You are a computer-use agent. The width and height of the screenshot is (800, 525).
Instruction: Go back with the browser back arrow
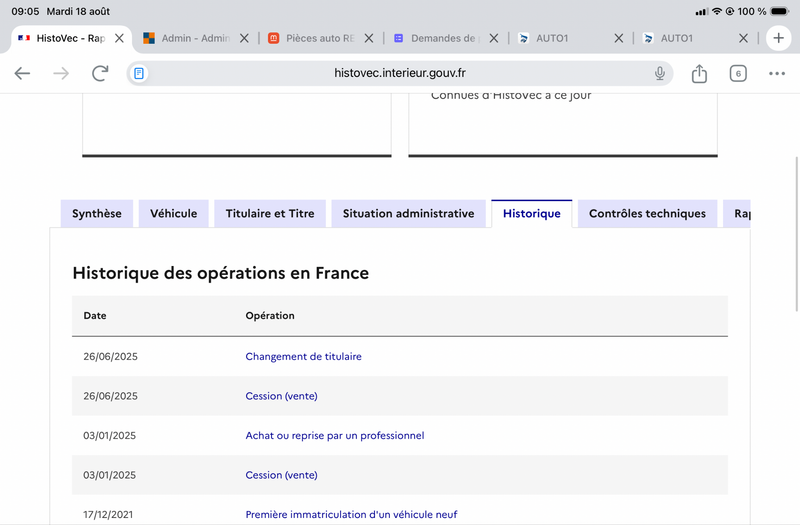coord(22,73)
